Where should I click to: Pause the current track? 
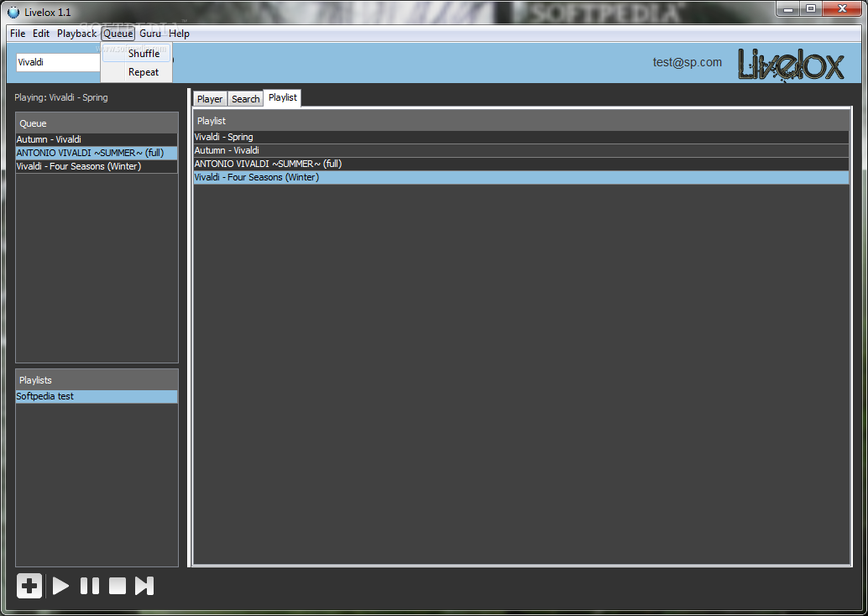(90, 586)
